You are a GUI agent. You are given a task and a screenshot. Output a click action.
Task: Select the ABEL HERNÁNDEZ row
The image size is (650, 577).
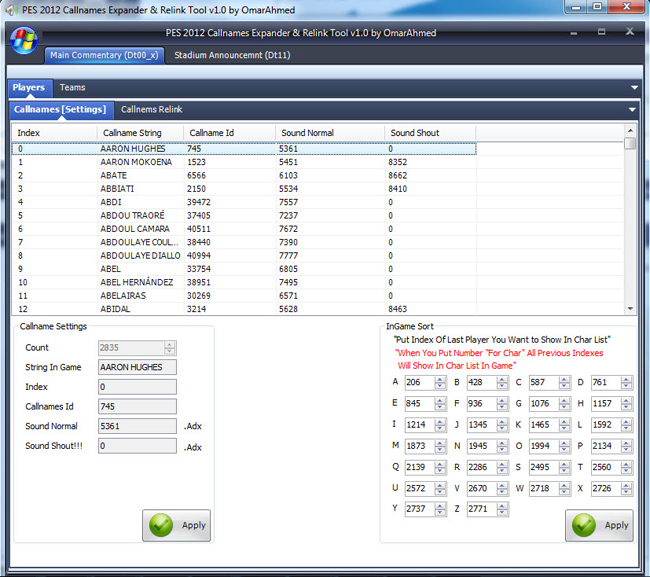(244, 282)
